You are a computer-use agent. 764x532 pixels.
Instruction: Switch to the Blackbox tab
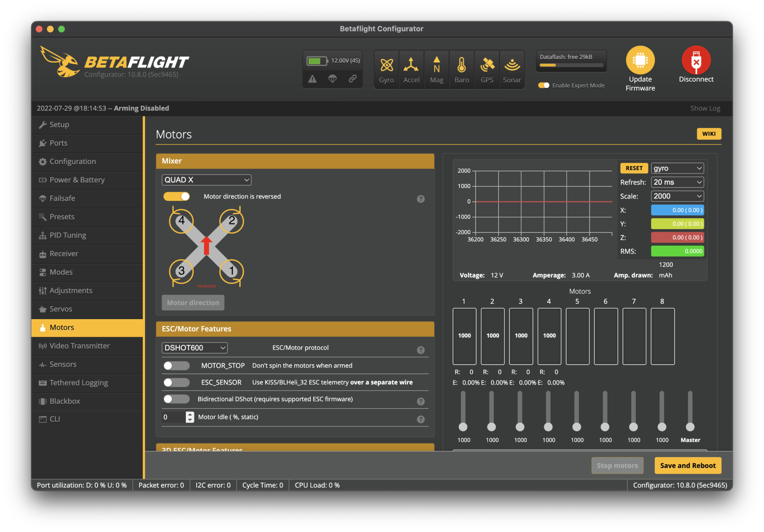pyautogui.click(x=65, y=401)
